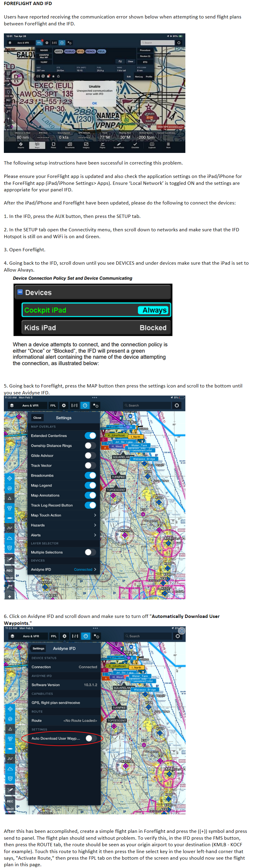Click the gear icon in Avidyne IFD screenshot
This screenshot has width=253, height=868.
click(x=64, y=636)
